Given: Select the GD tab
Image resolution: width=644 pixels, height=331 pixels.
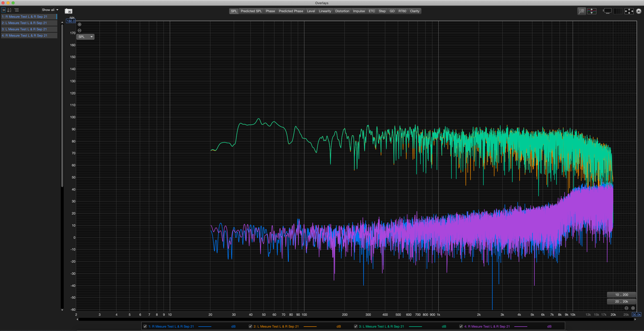Looking at the screenshot, I should pyautogui.click(x=392, y=11).
